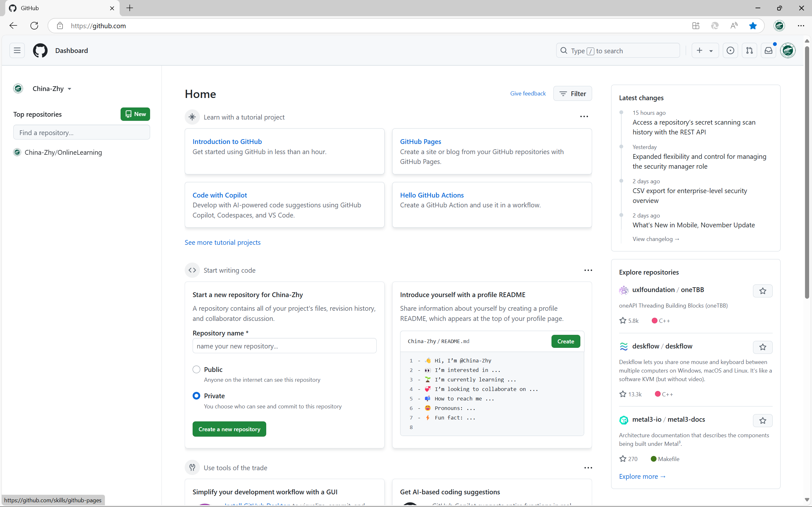The image size is (812, 507).
Task: Open the notifications inbox icon
Action: [769, 51]
